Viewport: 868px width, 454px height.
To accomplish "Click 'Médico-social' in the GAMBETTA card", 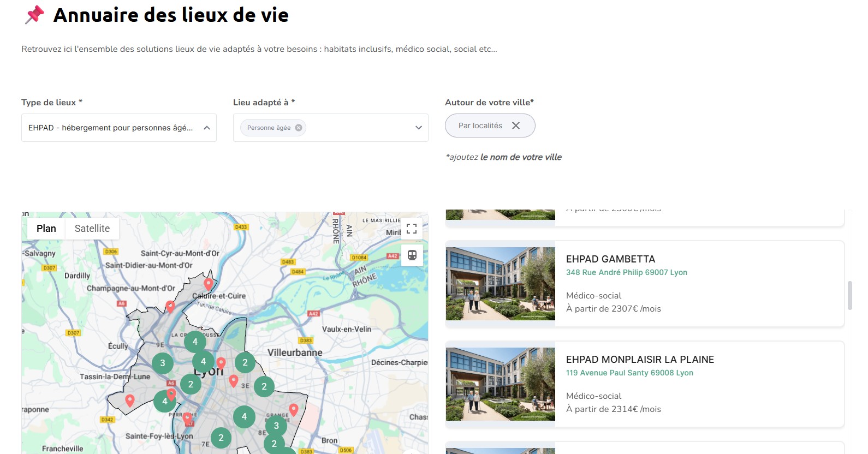I will 594,296.
